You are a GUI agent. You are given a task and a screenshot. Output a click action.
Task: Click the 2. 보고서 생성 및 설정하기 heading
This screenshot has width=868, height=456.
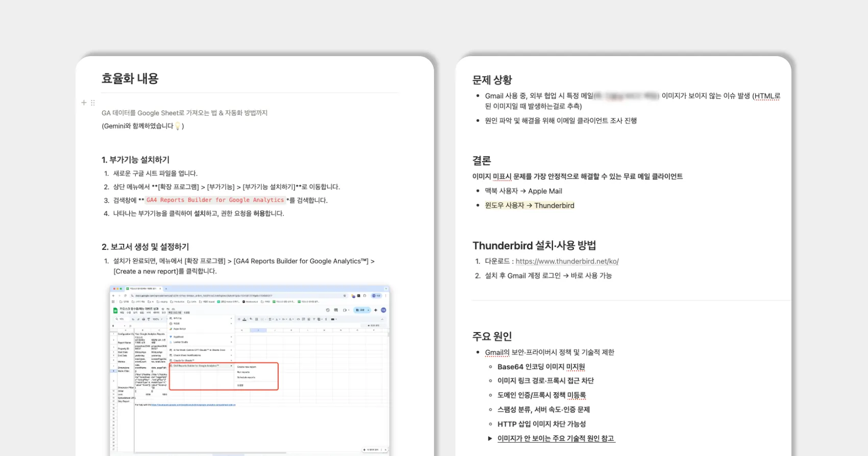(145, 246)
